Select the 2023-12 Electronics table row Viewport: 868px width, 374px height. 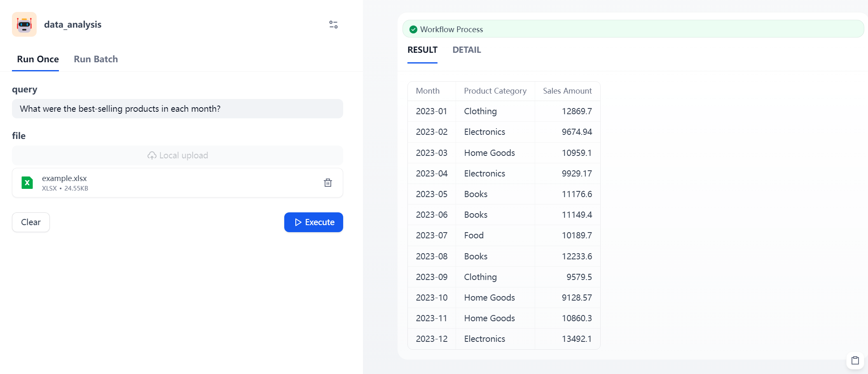[x=503, y=339]
